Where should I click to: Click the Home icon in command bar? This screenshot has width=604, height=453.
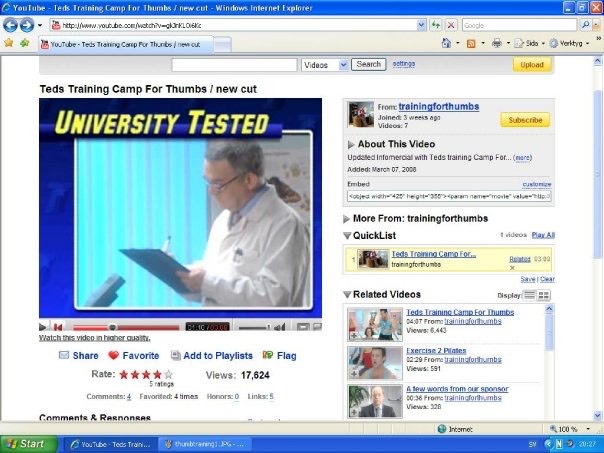click(x=446, y=43)
